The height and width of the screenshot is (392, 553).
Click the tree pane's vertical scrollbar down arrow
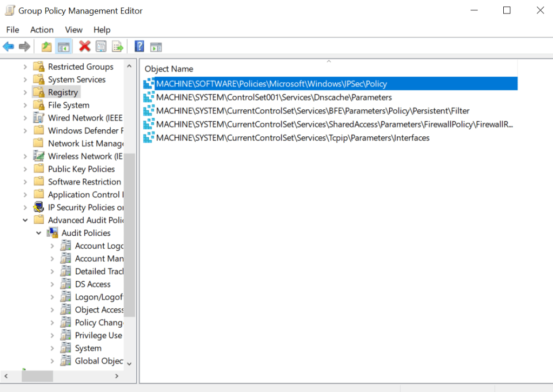pos(130,362)
